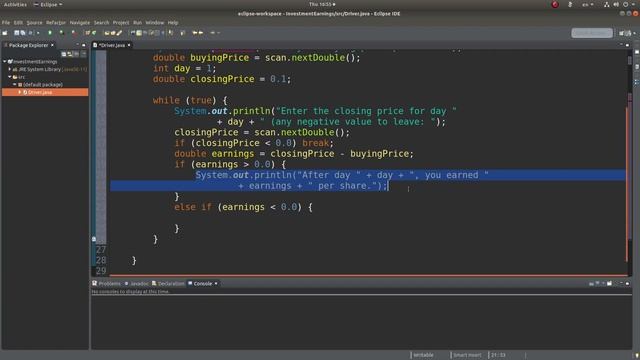Click the Open Perspective icon
640x360 pixels.
[622, 33]
